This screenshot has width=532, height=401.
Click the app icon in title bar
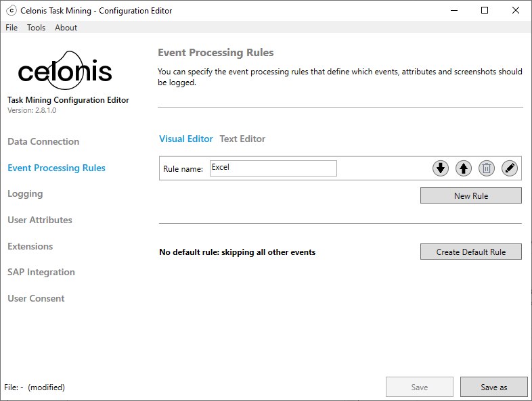[11, 10]
